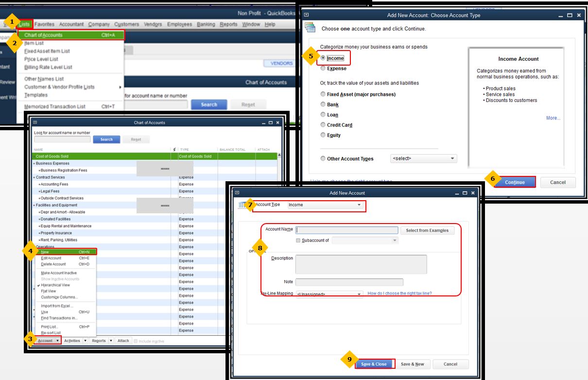Toggle the Include inactive checkbox
This screenshot has height=380, width=588.
[x=136, y=341]
